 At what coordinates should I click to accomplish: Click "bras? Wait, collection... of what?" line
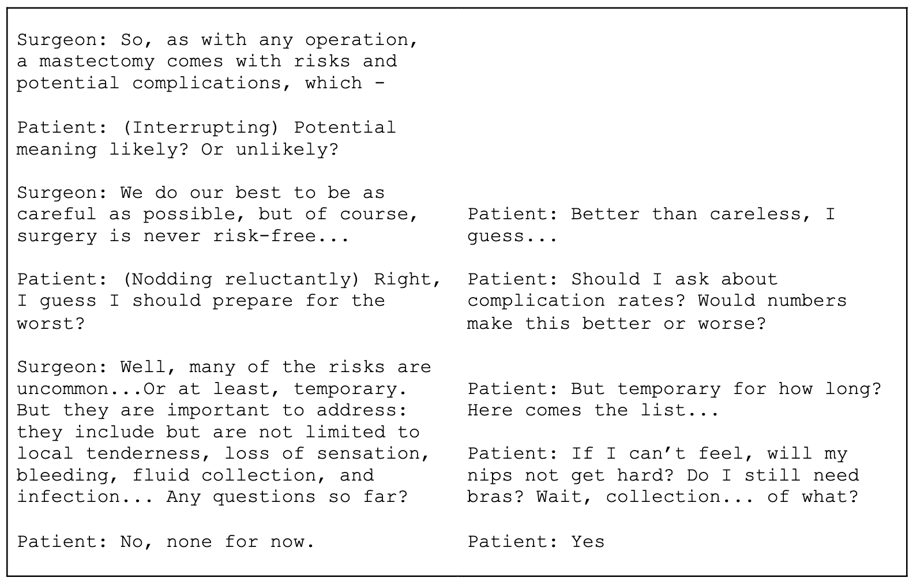[x=663, y=497]
